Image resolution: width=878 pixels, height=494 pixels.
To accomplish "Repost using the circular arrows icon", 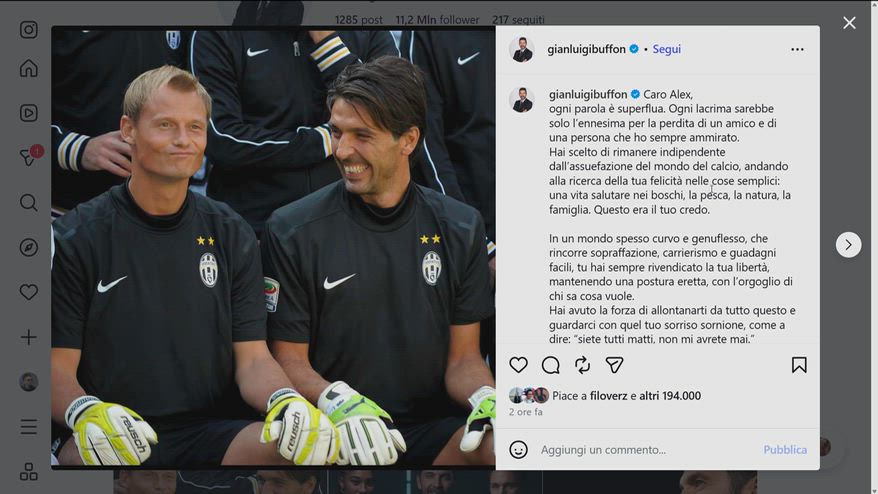I will point(582,365).
